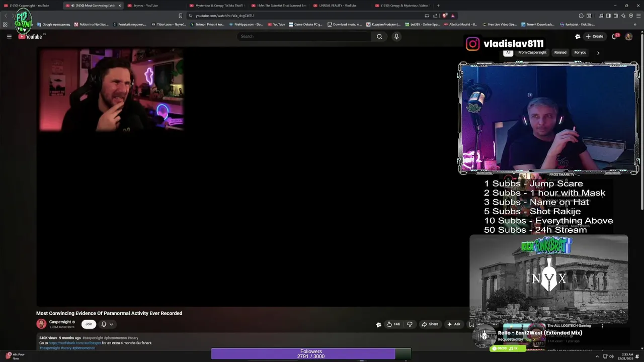Open the Game-Debate PC bookmark

305,24
